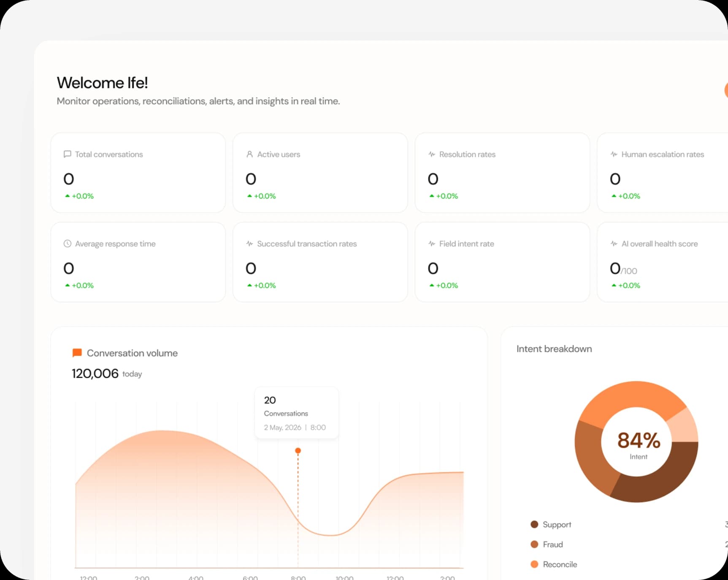Click the Welcome Ife! heading

click(103, 83)
